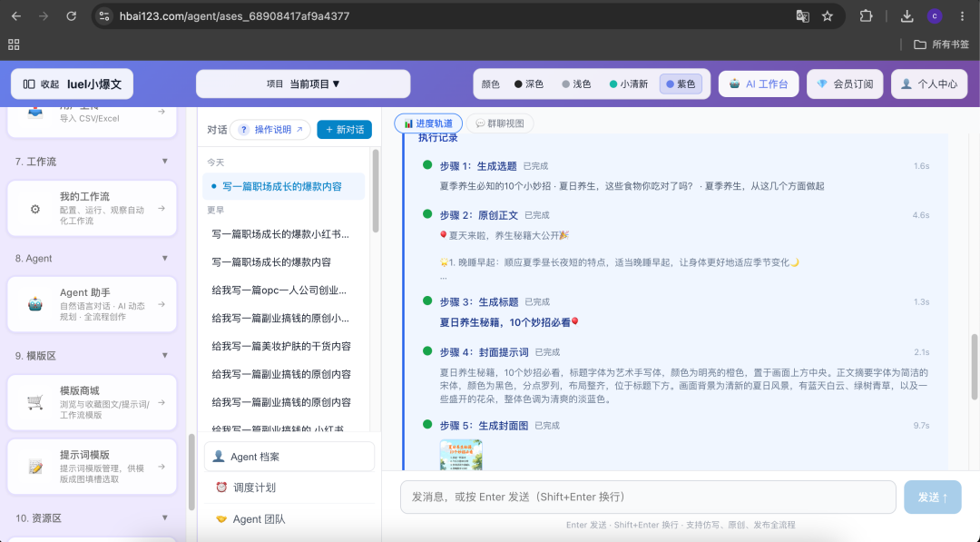Open conversation 给我写一篇美妆护肤的干货内容
980x542 pixels.
click(280, 346)
